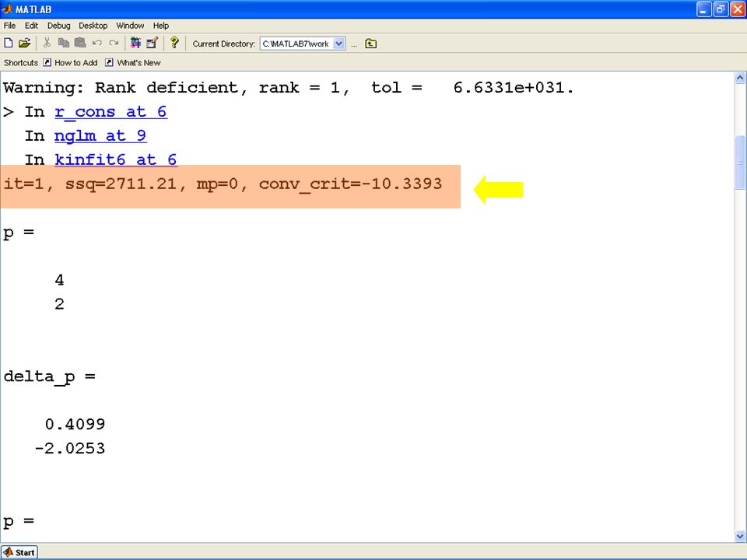
Task: Open the Help menu
Action: tap(161, 26)
